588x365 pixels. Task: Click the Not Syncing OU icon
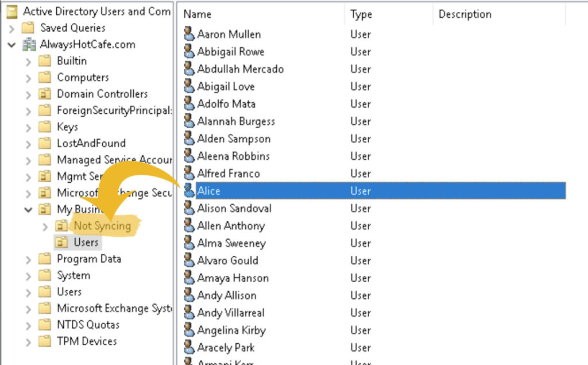pos(62,226)
